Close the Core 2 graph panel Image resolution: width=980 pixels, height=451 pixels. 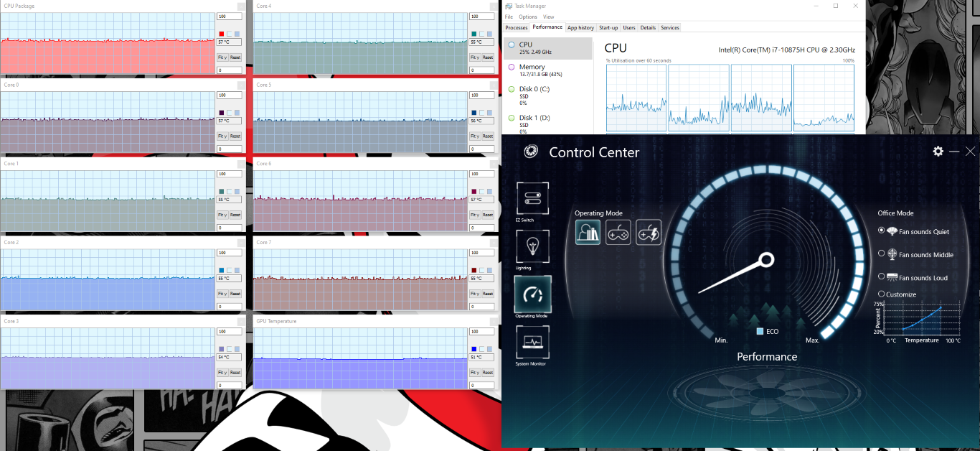tap(240, 243)
